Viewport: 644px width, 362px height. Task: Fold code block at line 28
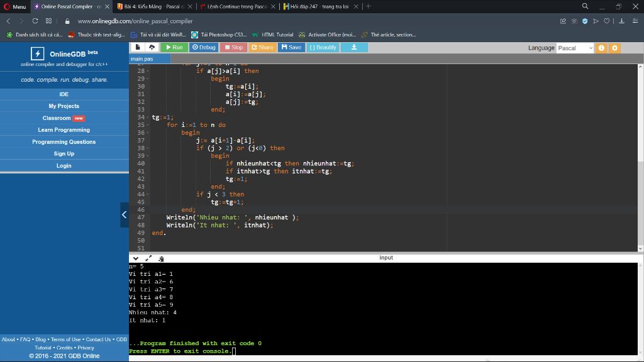[148, 71]
